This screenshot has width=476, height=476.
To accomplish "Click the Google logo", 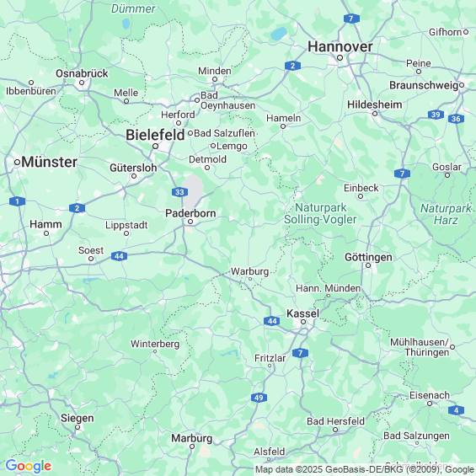I will [29, 466].
